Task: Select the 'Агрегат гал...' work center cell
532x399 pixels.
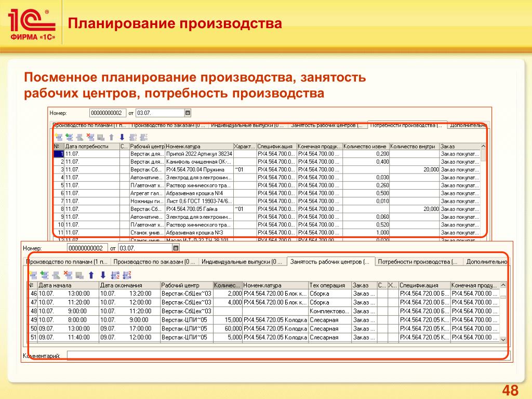Action: point(147,193)
